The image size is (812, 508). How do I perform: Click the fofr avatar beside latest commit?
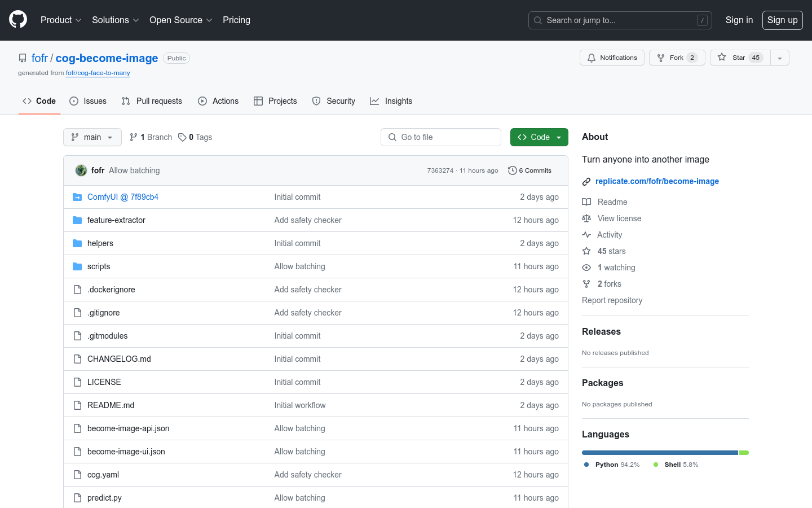pos(81,170)
